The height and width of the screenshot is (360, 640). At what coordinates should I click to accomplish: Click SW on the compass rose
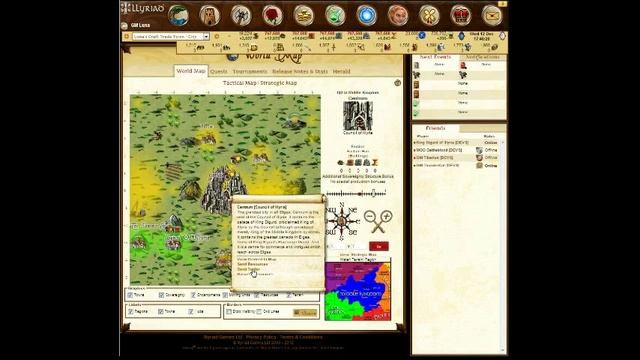(x=330, y=232)
